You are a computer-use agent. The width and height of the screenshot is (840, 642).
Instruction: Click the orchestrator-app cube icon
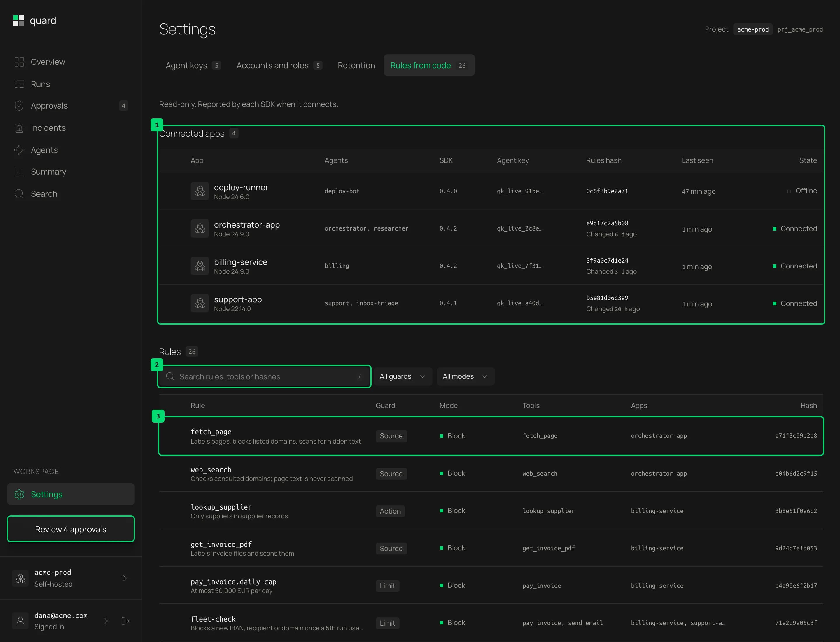(x=200, y=228)
